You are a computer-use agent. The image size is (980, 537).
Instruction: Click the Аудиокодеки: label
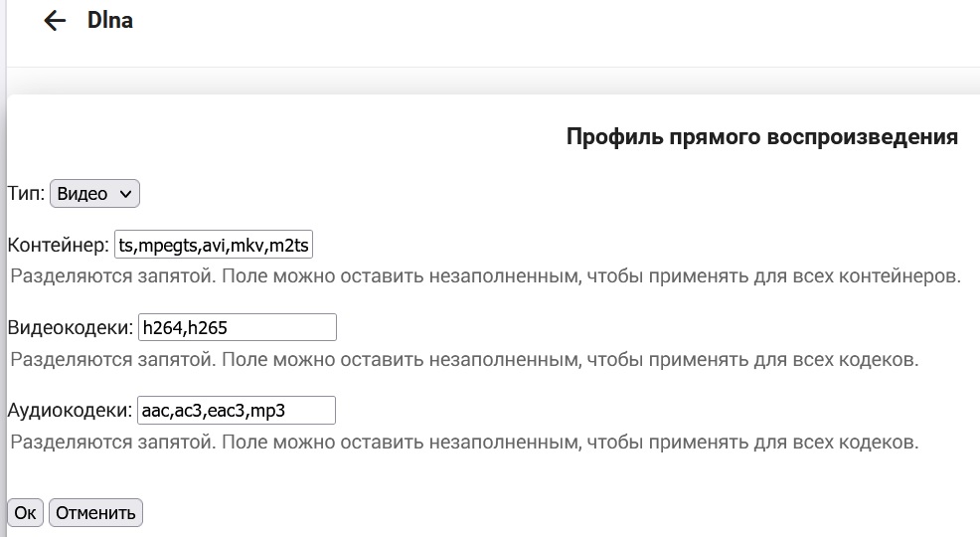tap(69, 410)
